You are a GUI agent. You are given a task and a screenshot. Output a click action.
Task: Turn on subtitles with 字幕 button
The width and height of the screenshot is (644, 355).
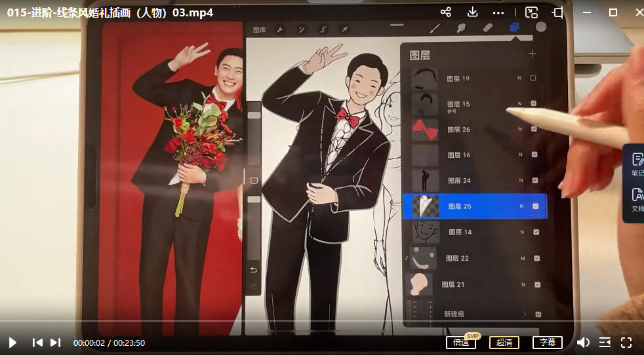pos(548,343)
